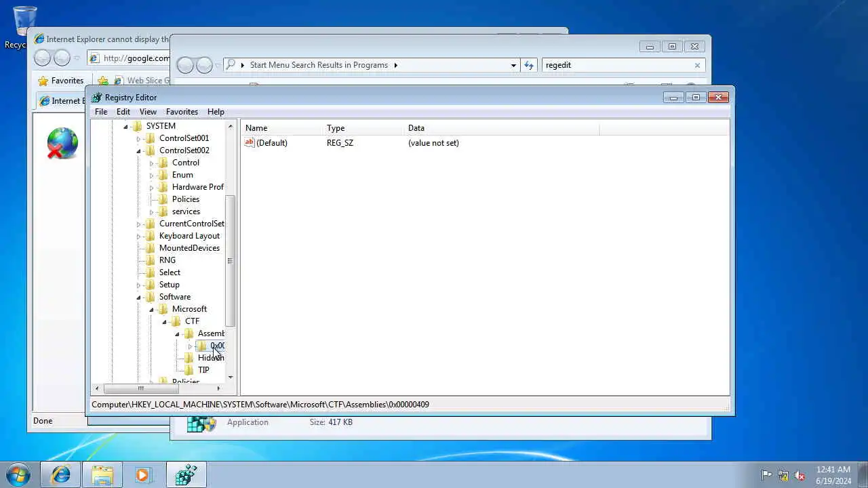The width and height of the screenshot is (868, 488).
Task: Click the (Default) string value icon
Action: coord(249,143)
